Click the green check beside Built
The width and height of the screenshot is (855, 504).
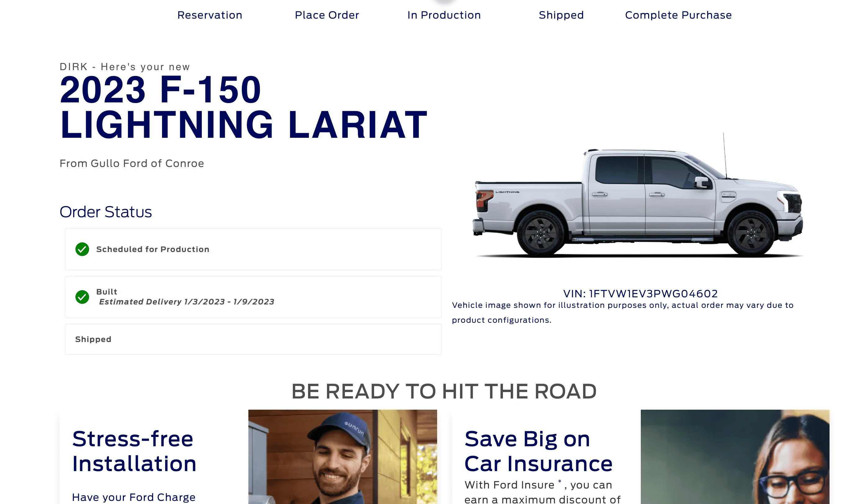(x=82, y=297)
